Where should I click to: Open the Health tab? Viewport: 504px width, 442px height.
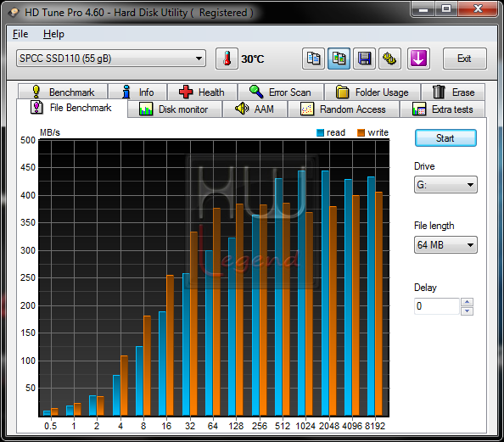[202, 92]
